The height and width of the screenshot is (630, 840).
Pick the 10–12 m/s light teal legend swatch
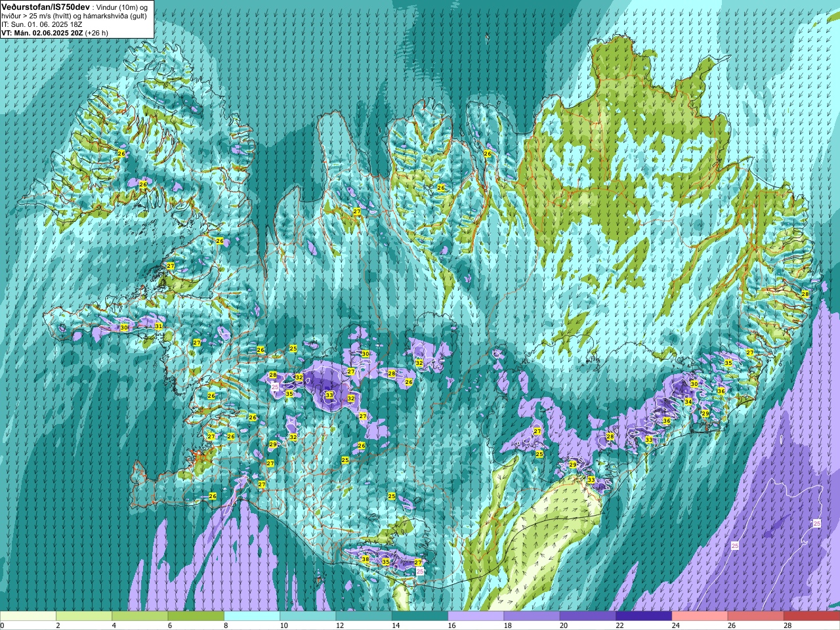(x=308, y=616)
